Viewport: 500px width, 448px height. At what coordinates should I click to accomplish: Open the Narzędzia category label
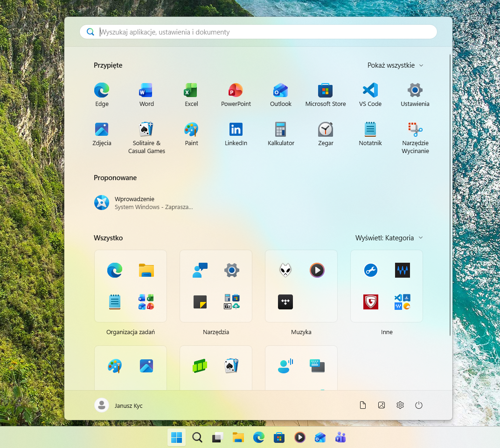coord(216,332)
